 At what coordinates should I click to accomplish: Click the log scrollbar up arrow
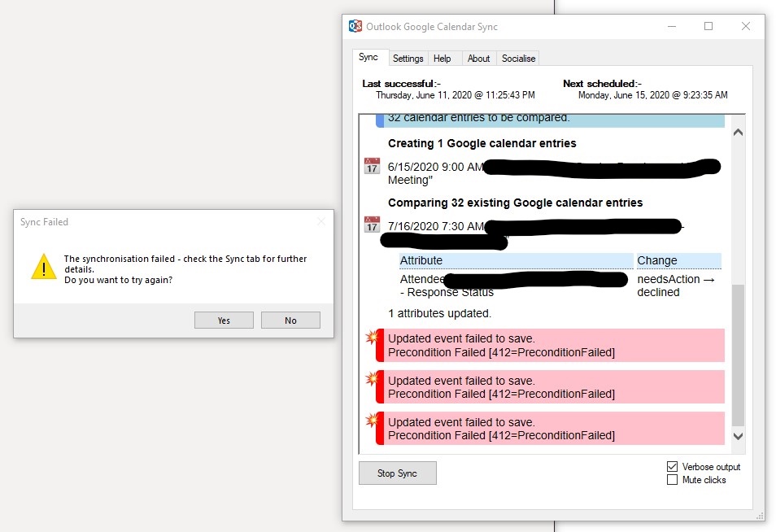[738, 132]
